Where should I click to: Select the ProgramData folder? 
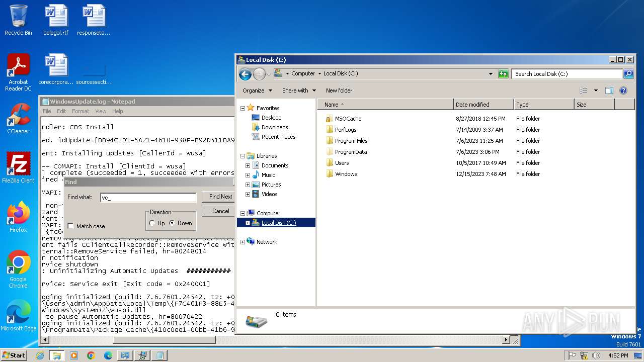tap(351, 152)
